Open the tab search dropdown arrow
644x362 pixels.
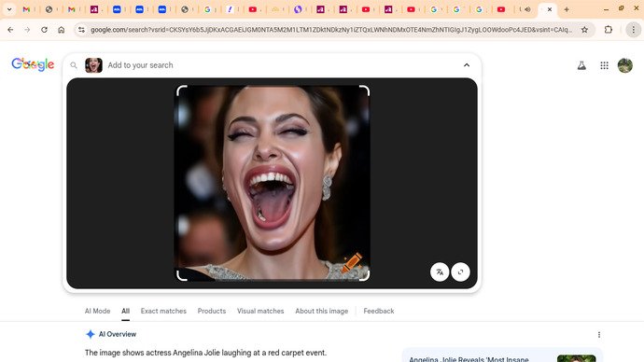[9, 9]
